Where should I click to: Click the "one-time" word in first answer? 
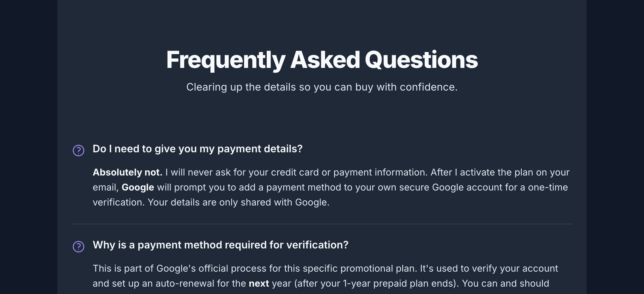[x=548, y=187]
